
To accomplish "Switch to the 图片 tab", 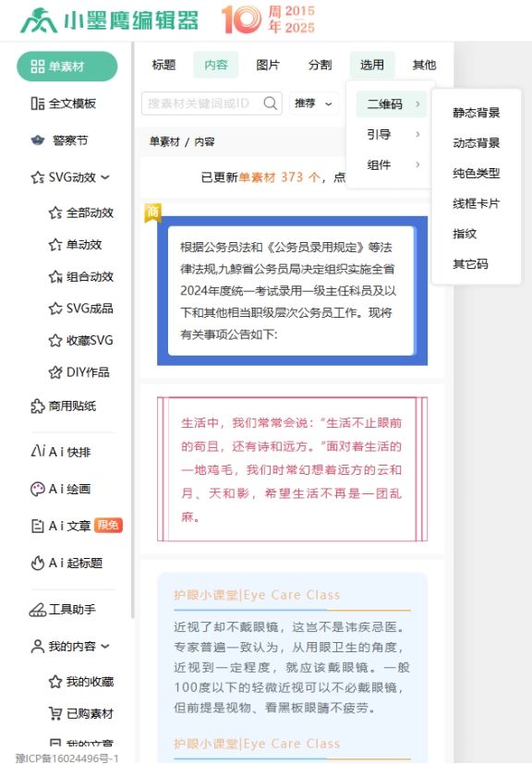I will click(268, 65).
